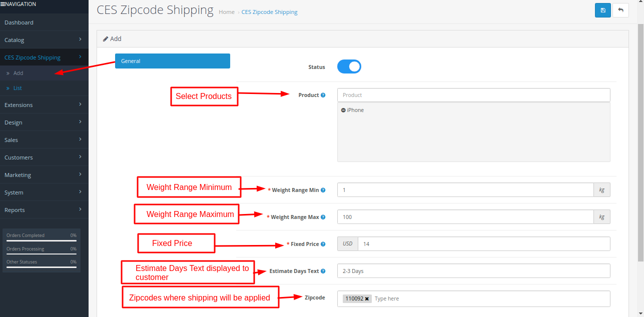This screenshot has height=317, width=644.
Task: Select the General tab
Action: [x=172, y=60]
